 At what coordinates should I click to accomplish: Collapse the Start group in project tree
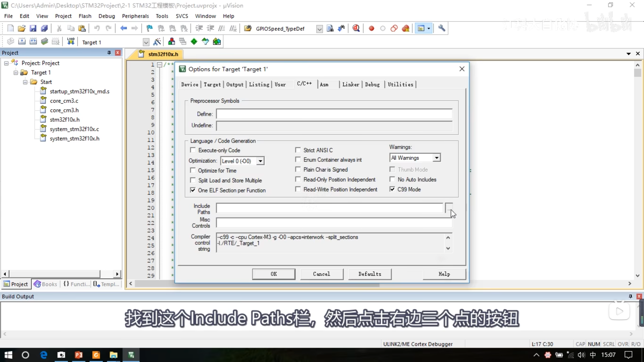click(25, 82)
